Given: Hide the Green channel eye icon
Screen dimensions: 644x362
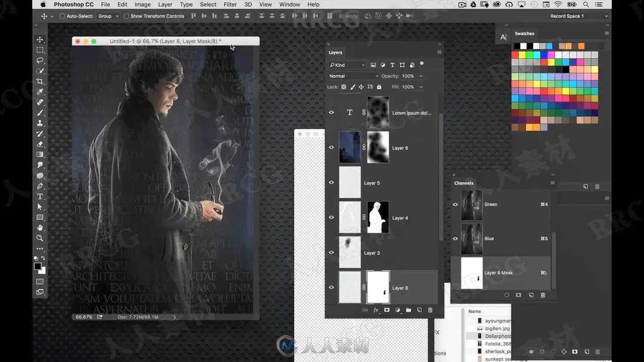Looking at the screenshot, I should pos(455,205).
